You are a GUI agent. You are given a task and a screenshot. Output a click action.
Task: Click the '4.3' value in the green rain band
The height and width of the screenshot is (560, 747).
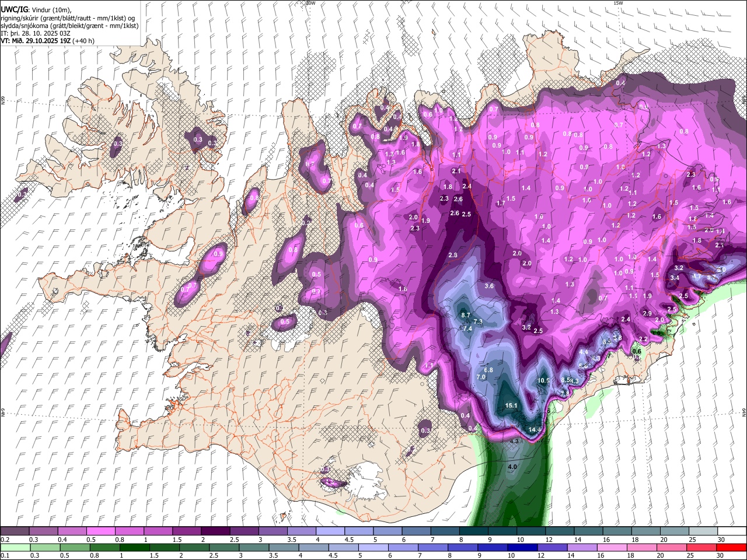coord(514,442)
